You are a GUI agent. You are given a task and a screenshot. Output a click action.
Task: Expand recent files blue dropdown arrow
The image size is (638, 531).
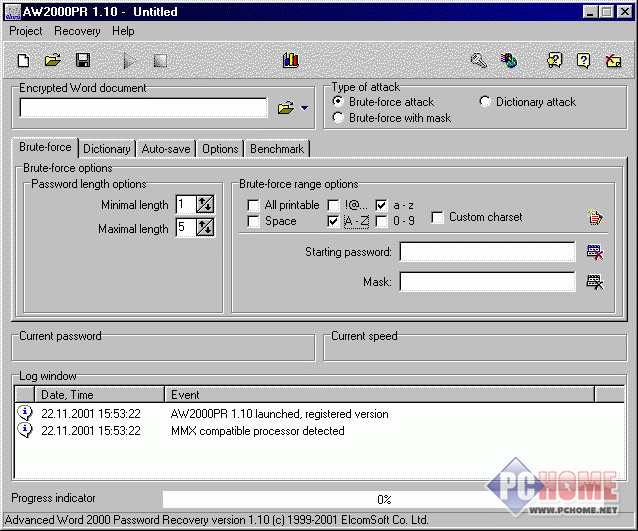click(x=304, y=108)
